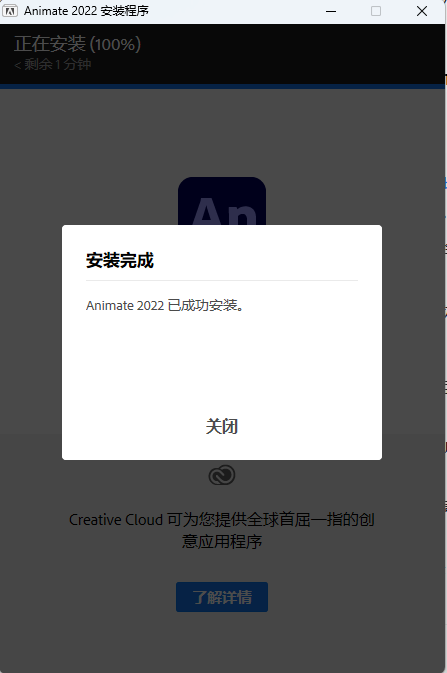
Task: Click the 安装完成 dialog heading
Action: tap(120, 261)
